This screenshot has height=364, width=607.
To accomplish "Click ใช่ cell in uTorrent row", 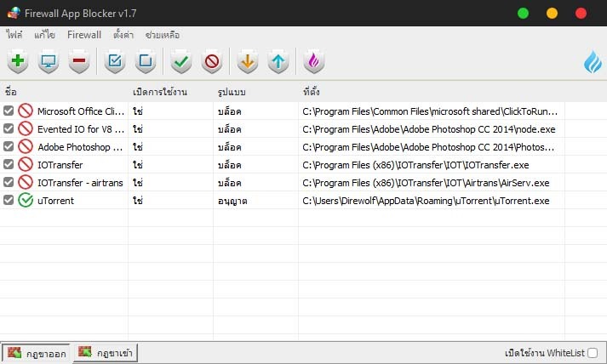I will click(138, 201).
